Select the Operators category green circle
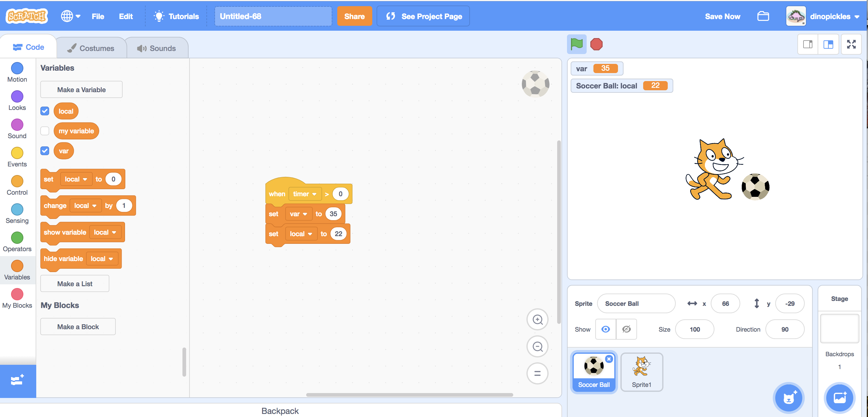868x417 pixels. point(17,238)
